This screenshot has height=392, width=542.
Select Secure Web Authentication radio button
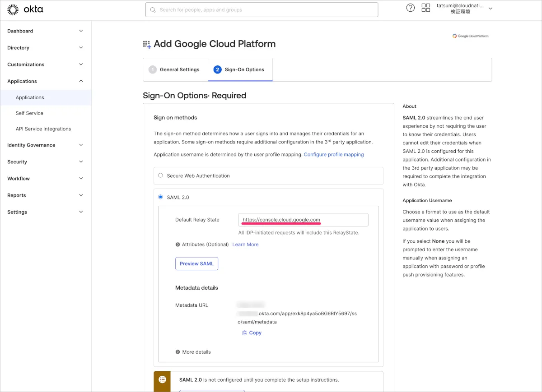[160, 175]
